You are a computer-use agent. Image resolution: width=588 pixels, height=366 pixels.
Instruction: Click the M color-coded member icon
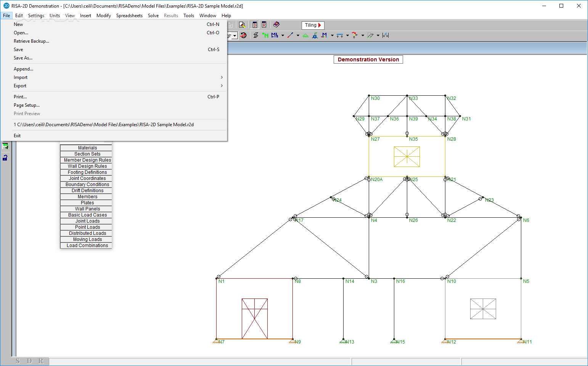(324, 35)
